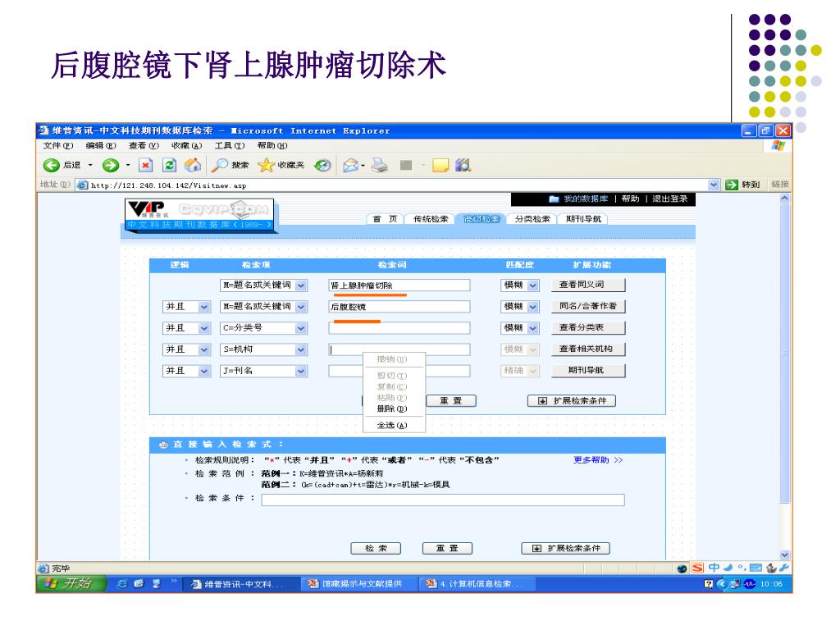The width and height of the screenshot is (840, 630).
Task: Click the Print icon
Action: 380,166
